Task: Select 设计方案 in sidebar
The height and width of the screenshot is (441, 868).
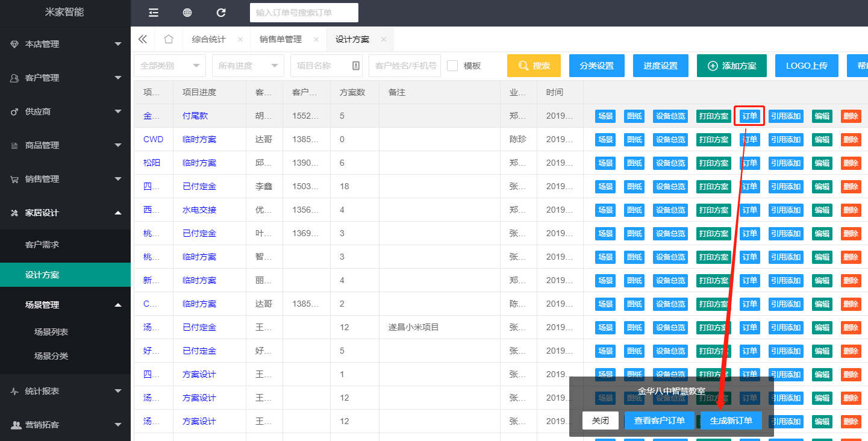Action: tap(65, 275)
